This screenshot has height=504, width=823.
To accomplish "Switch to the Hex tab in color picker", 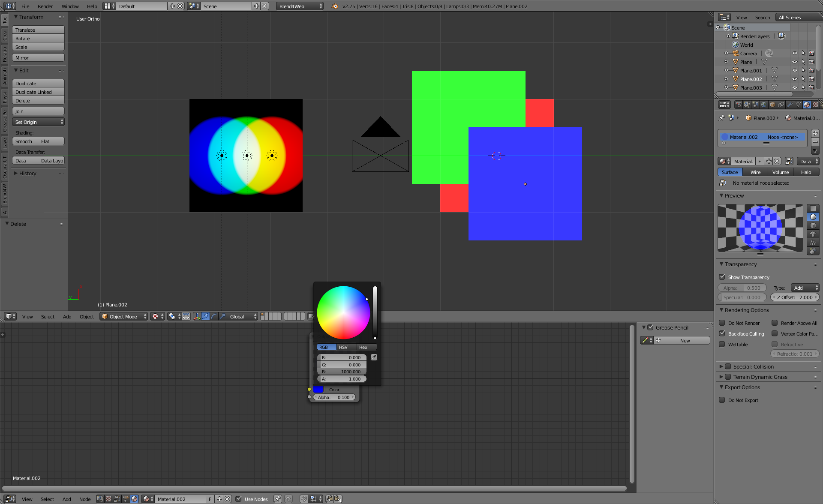I will [x=363, y=347].
